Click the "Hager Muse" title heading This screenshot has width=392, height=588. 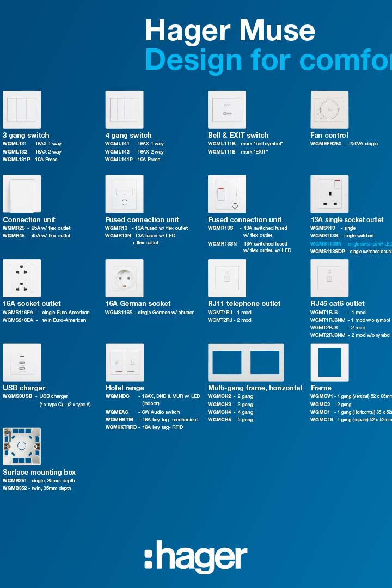tap(230, 30)
